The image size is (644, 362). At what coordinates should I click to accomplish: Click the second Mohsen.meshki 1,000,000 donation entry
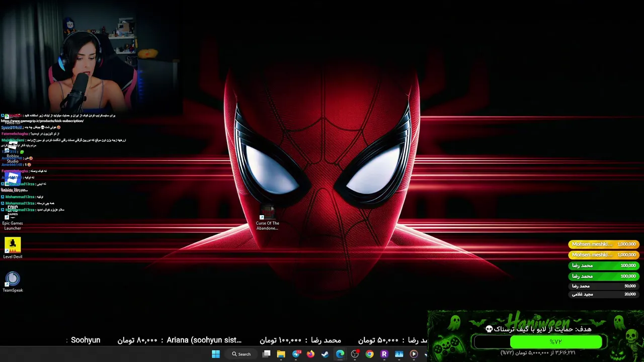tap(604, 255)
